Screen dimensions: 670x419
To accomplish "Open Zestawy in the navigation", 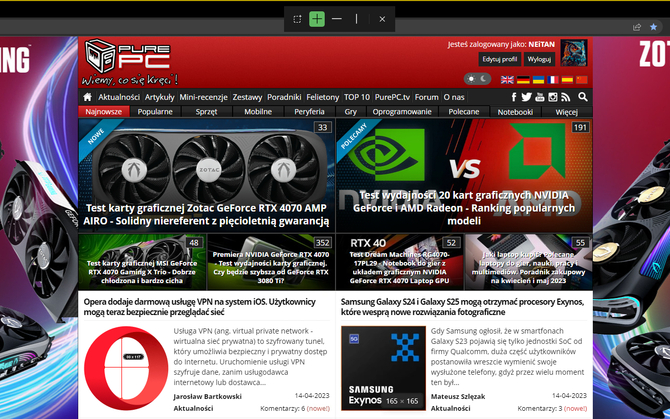I will 247,97.
